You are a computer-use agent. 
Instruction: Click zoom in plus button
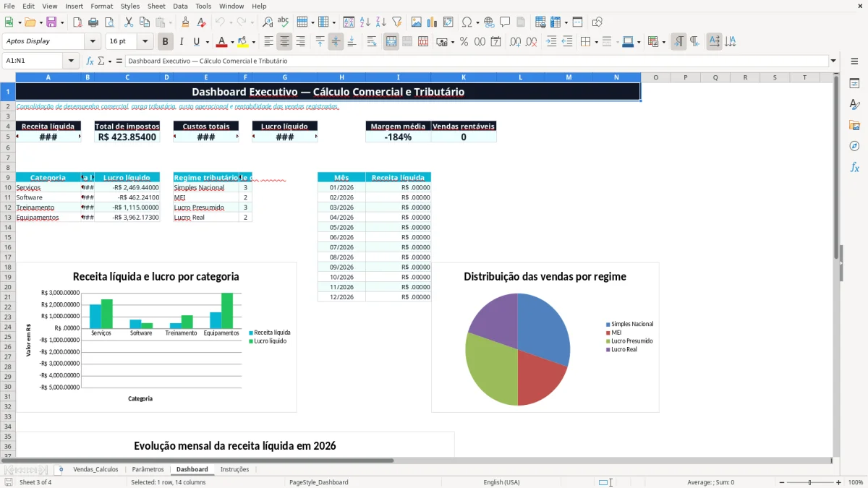click(838, 482)
